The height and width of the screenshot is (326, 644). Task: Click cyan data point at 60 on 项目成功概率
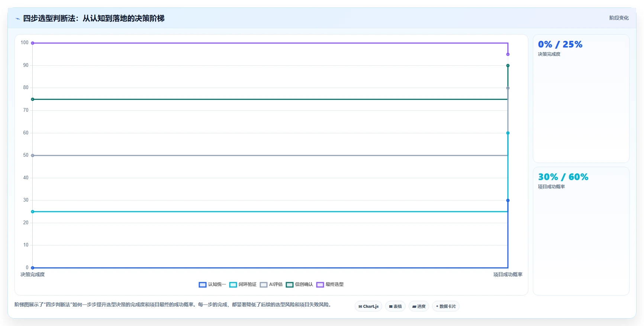pos(508,133)
